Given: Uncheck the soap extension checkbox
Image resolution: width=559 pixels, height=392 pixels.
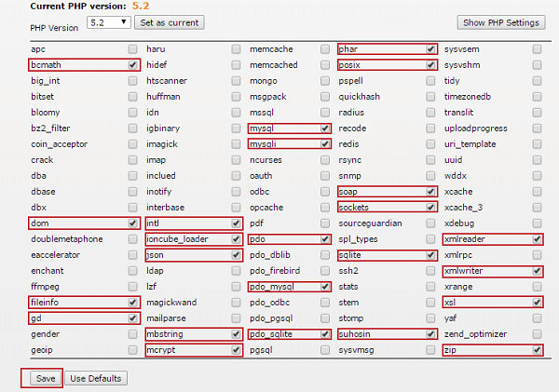Looking at the screenshot, I should coord(430,192).
